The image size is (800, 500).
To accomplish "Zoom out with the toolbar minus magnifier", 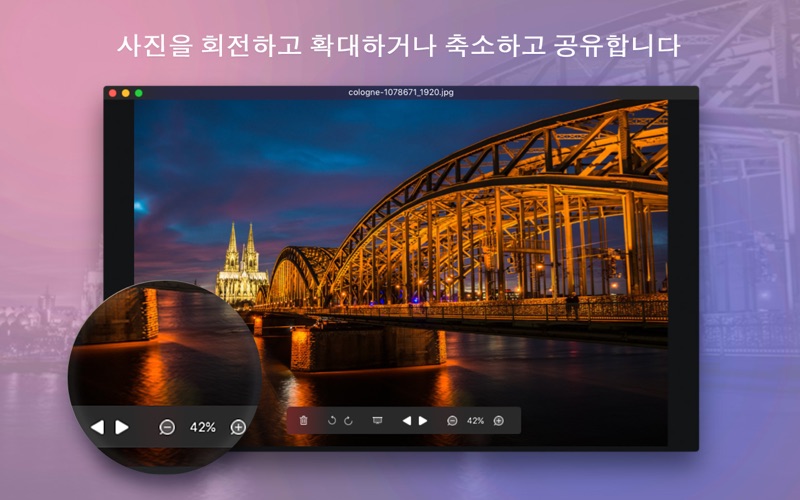I will 452,421.
